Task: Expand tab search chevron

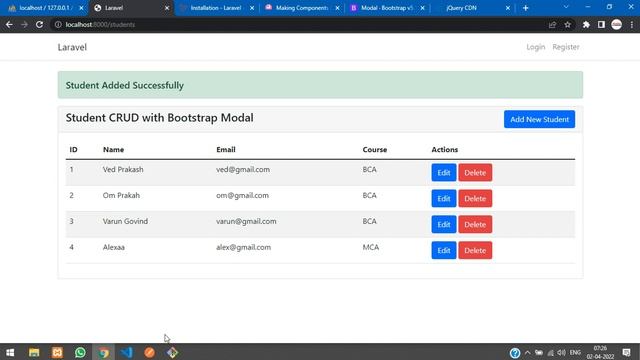Action: click(566, 7)
